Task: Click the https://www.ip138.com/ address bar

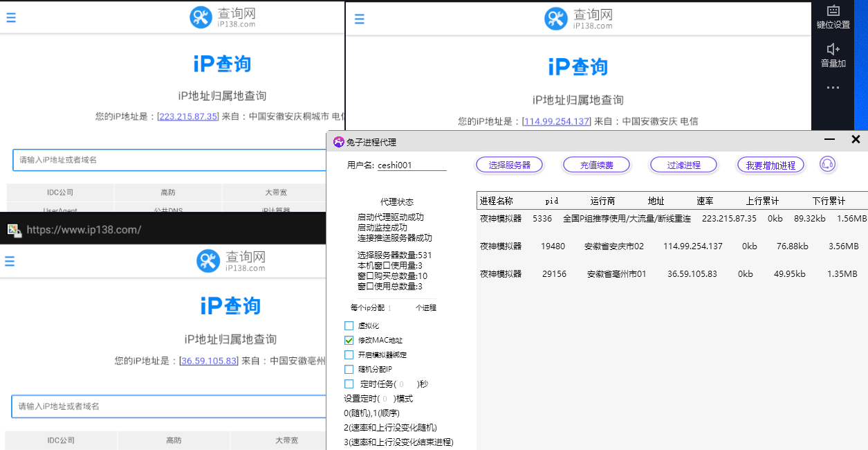Action: 84,229
